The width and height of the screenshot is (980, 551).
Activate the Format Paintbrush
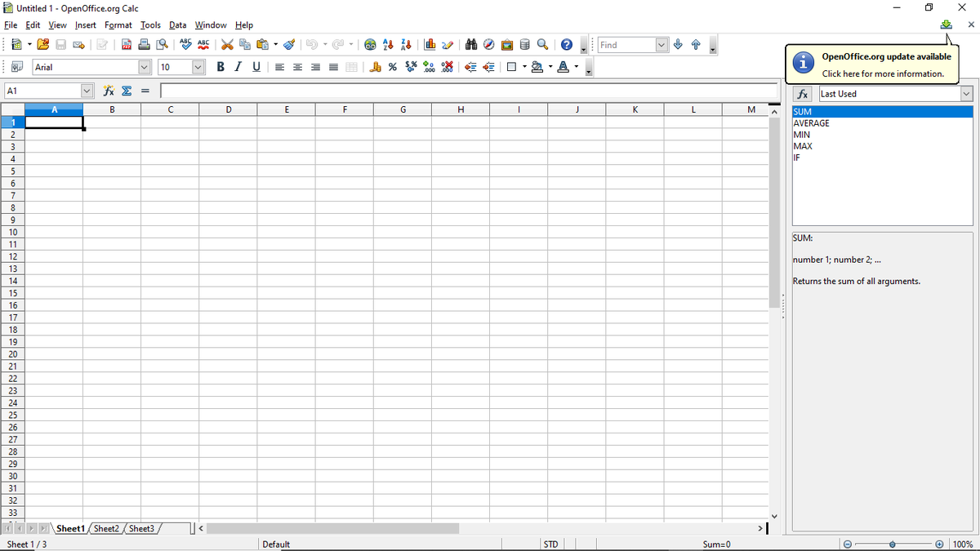pyautogui.click(x=288, y=45)
